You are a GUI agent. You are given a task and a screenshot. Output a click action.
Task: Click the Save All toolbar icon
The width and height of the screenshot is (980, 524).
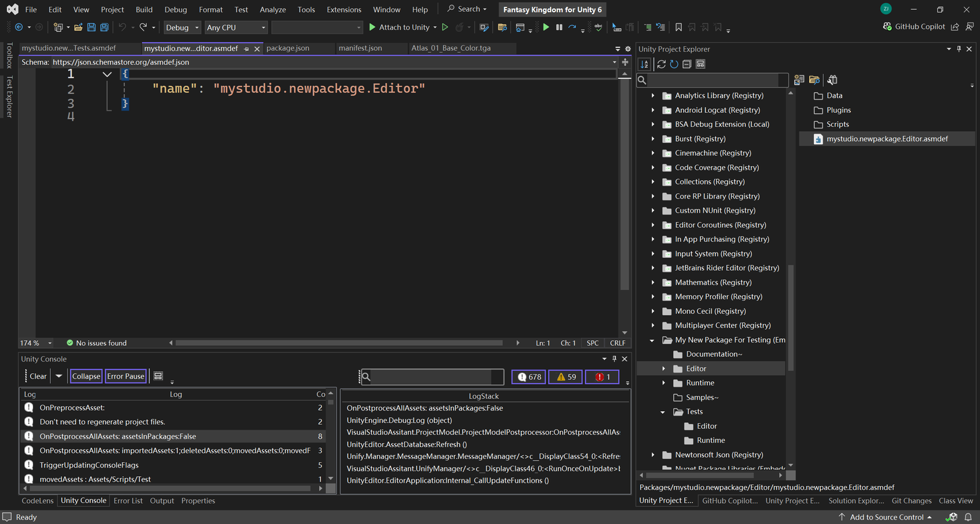(104, 27)
